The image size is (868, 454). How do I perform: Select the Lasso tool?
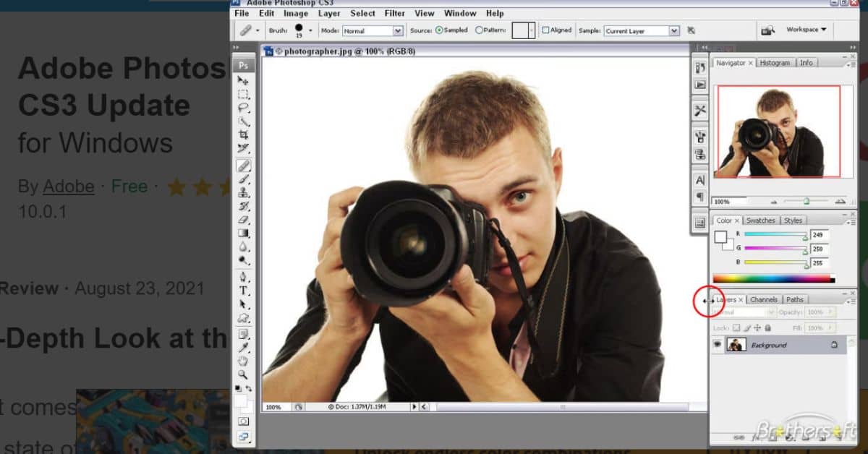tap(244, 108)
